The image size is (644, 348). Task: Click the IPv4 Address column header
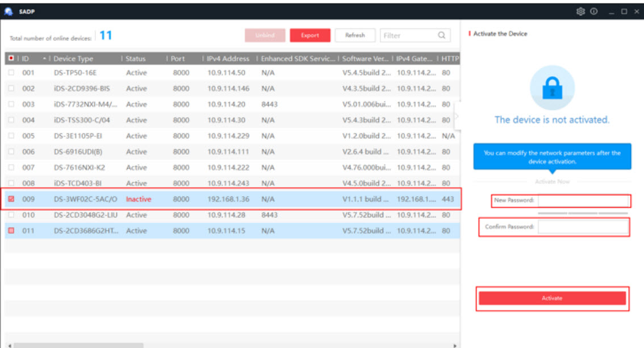click(228, 58)
